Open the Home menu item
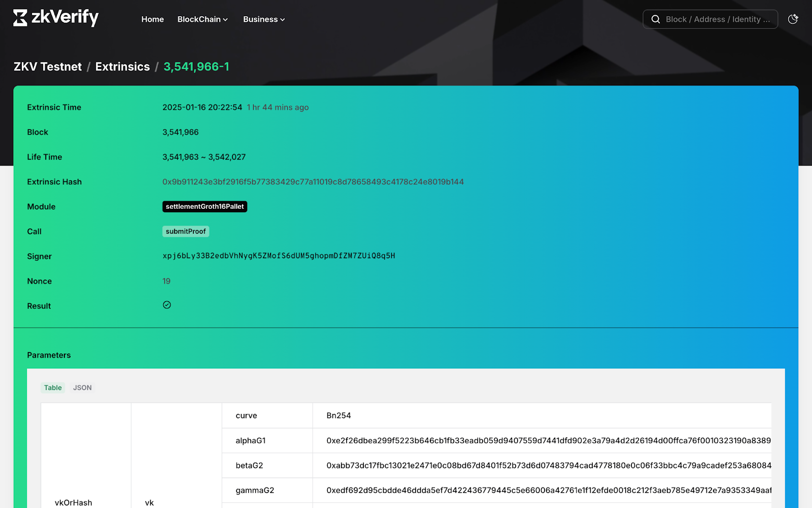The width and height of the screenshot is (812, 508). [x=152, y=19]
